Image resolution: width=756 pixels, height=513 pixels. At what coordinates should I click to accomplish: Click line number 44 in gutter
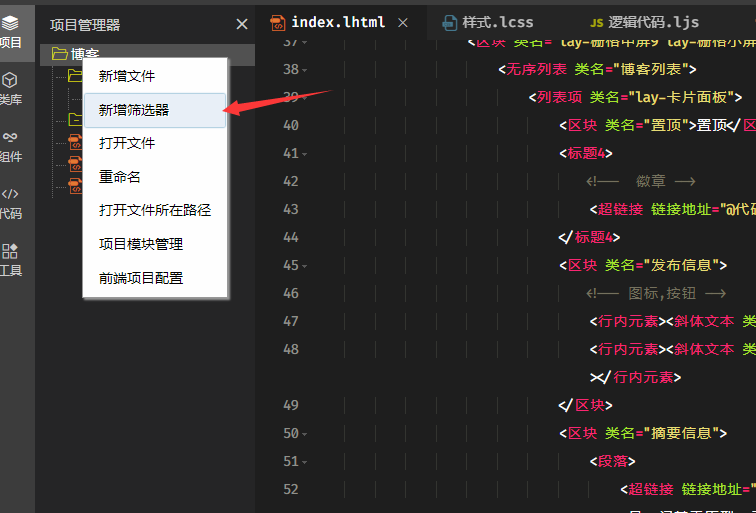[291, 237]
